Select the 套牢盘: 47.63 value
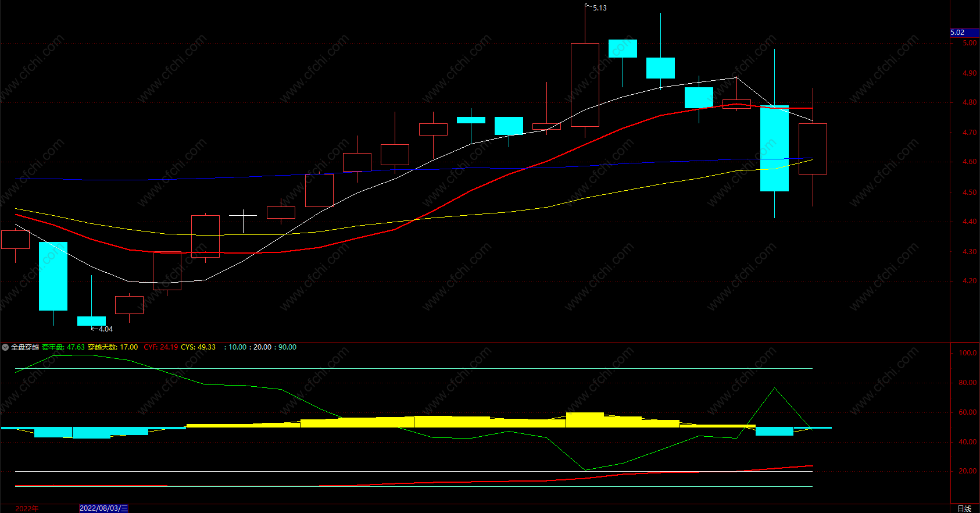 (63, 347)
